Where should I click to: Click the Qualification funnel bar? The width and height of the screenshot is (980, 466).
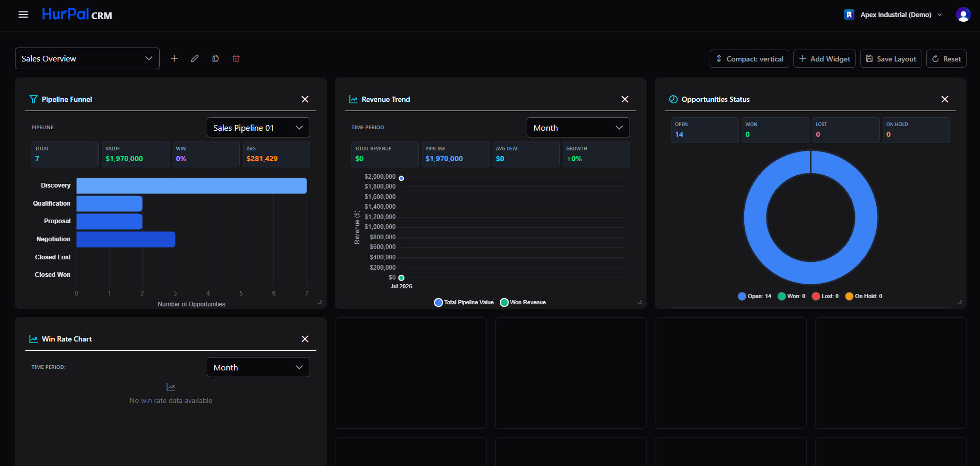point(110,204)
